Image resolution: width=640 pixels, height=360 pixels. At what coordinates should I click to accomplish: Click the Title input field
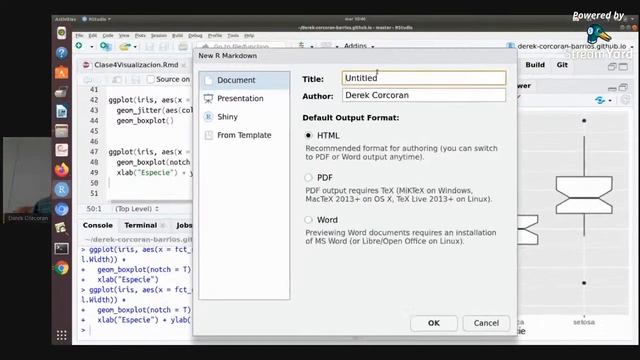(424, 78)
